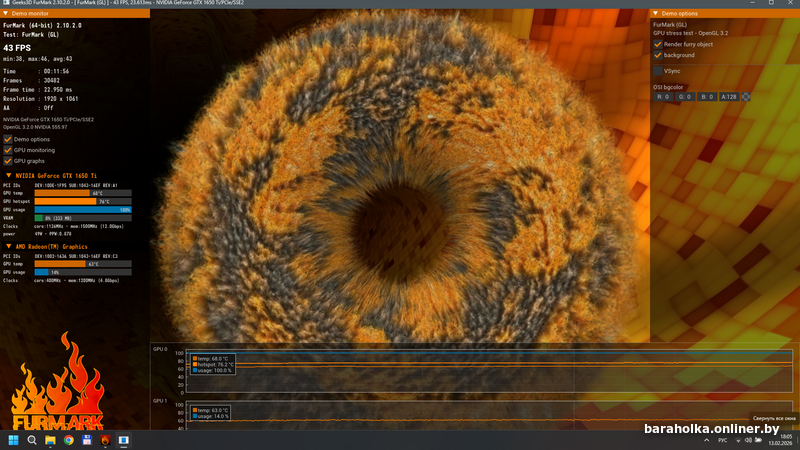
Task: Open File Explorer from the taskbar
Action: (x=50, y=440)
